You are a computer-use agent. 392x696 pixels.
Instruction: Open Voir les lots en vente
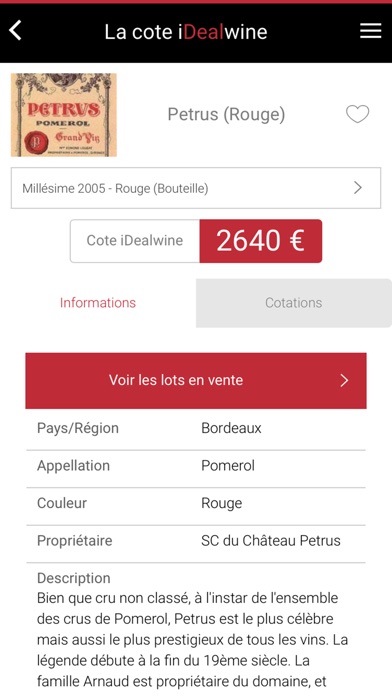click(196, 380)
